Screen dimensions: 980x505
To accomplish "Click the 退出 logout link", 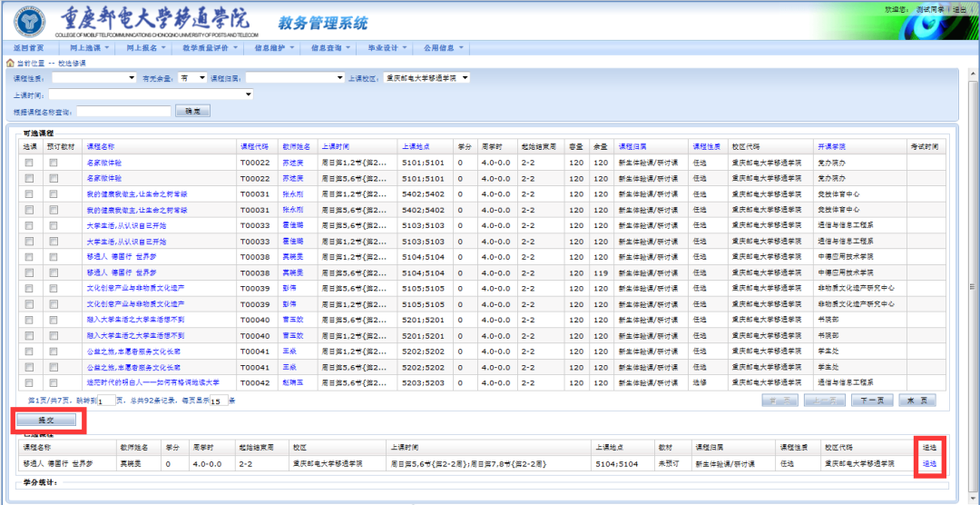I will click(959, 9).
